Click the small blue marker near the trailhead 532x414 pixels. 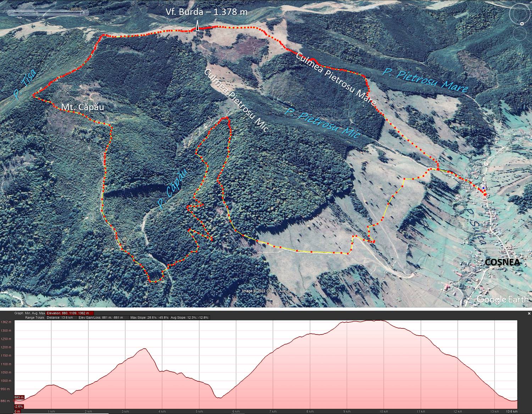[x=483, y=188]
